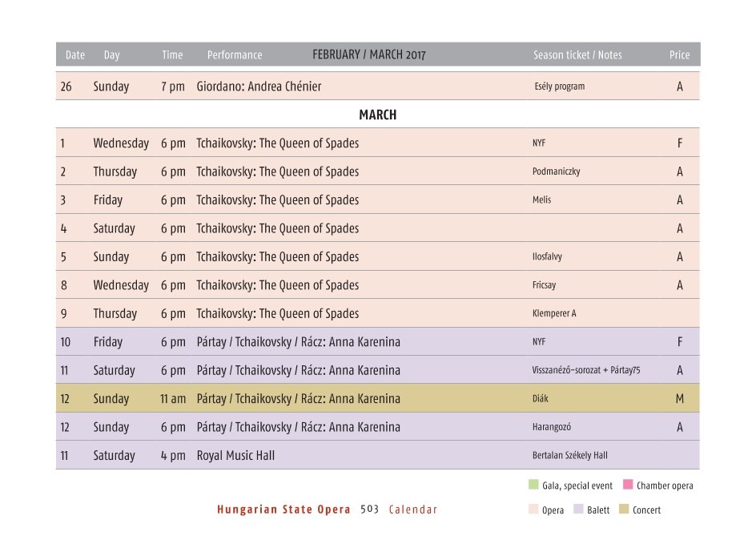
Task: Click the Royal Music Hall performance entry
Action: coord(235,455)
